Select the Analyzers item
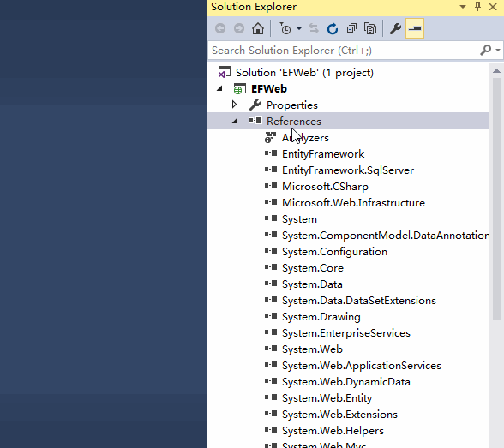Image resolution: width=504 pixels, height=448 pixels. click(x=305, y=138)
